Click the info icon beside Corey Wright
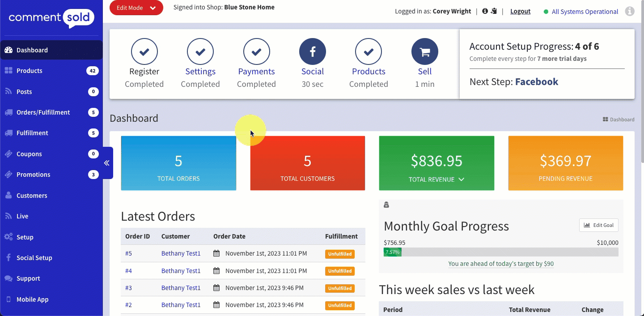This screenshot has width=644, height=316. 485,11
